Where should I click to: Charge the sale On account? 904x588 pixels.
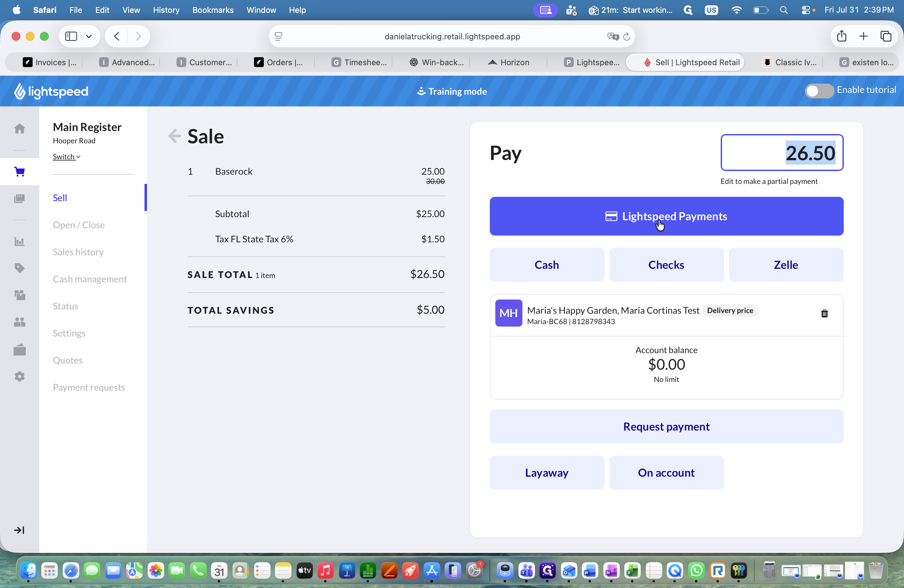click(x=666, y=473)
